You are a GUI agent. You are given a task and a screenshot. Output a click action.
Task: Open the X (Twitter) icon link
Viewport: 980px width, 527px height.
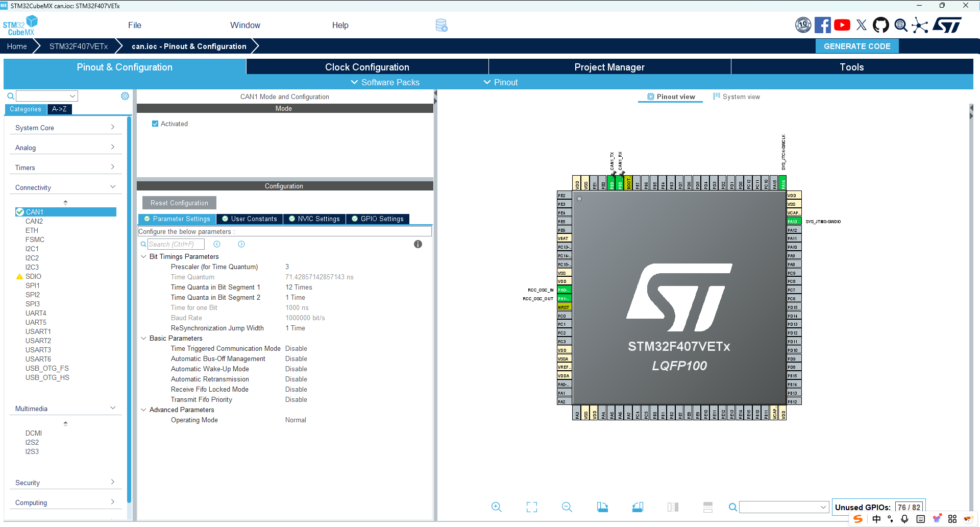pos(862,25)
